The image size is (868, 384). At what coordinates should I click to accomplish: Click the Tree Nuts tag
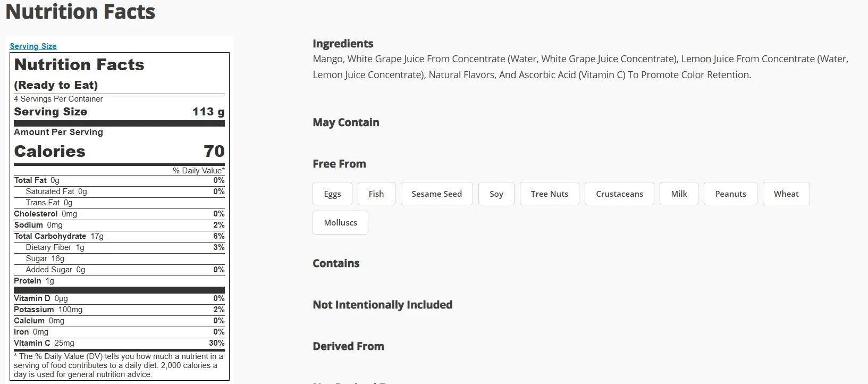[549, 194]
